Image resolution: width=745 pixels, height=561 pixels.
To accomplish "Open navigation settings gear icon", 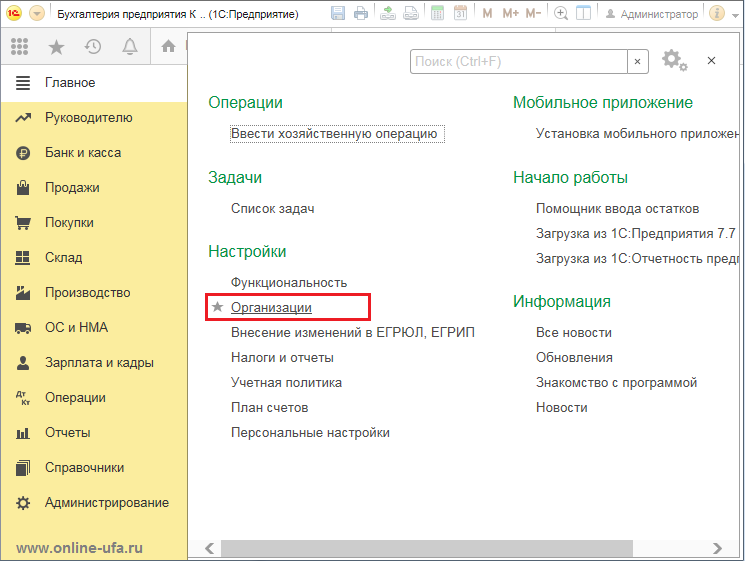I will pos(674,60).
